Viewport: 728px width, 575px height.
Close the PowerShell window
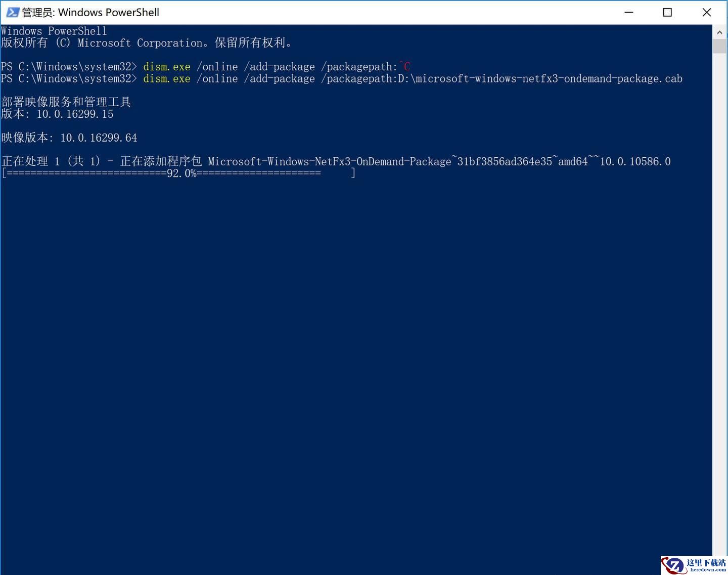[707, 12]
